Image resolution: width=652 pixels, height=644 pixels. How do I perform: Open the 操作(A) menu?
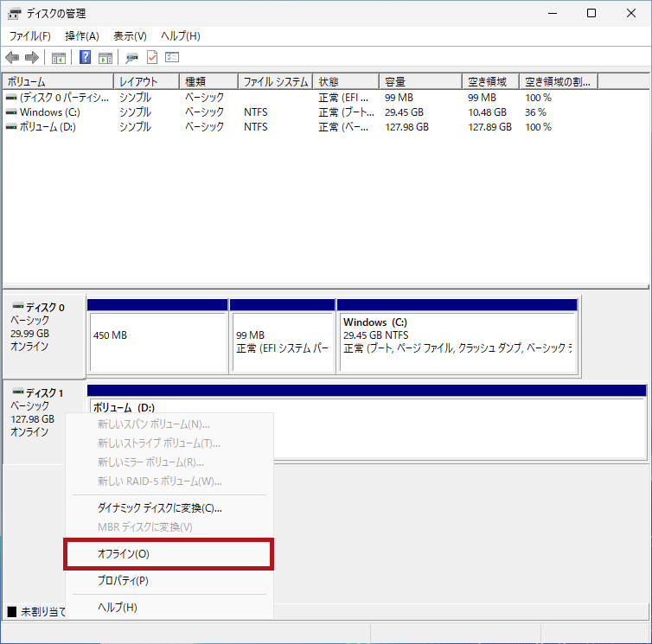pyautogui.click(x=82, y=36)
